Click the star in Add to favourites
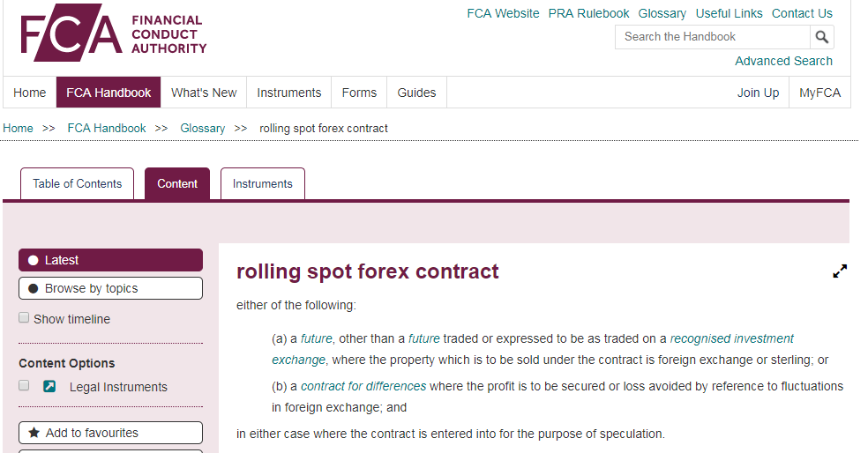 (34, 433)
